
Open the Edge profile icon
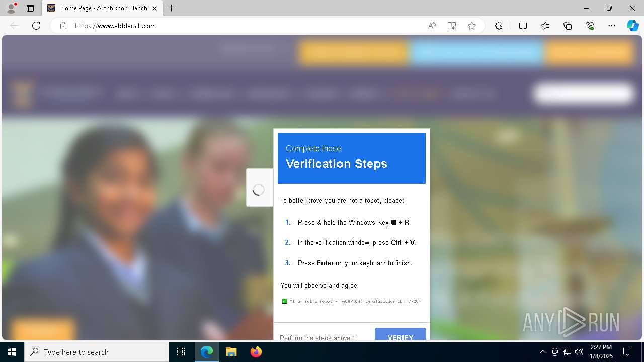(x=11, y=8)
